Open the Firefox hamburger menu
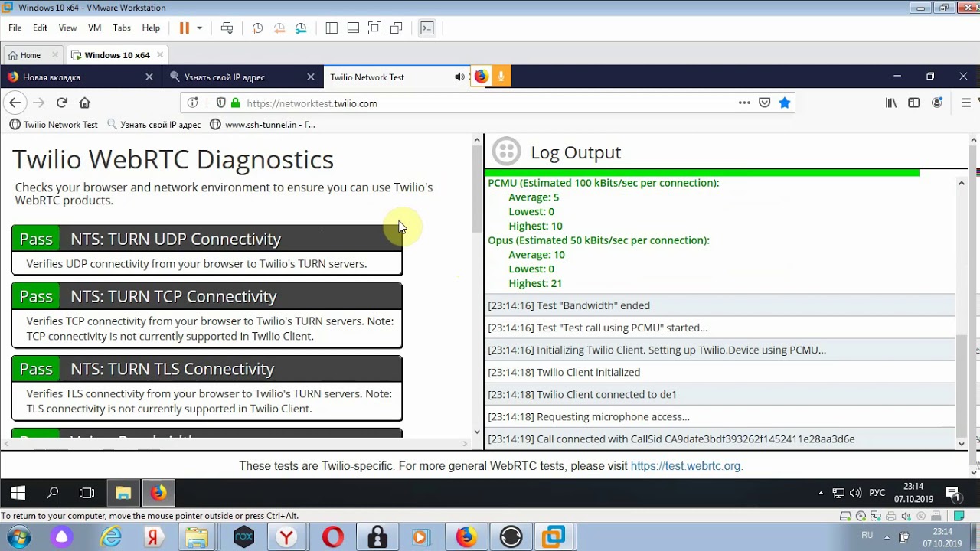 pos(966,103)
